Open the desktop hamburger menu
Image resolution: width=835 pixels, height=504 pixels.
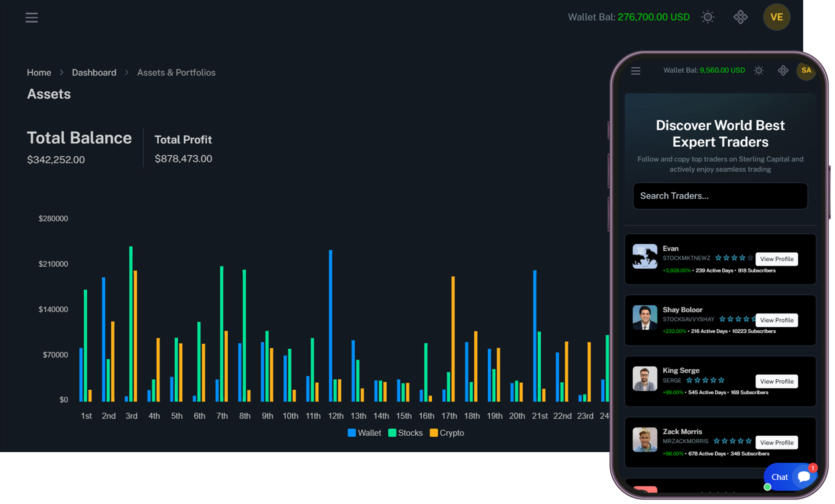31,18
